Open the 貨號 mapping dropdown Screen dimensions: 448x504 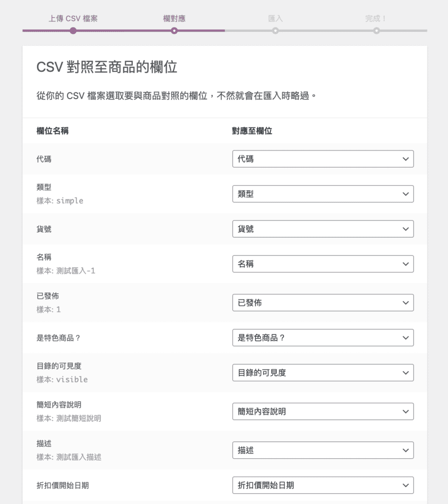(x=323, y=228)
